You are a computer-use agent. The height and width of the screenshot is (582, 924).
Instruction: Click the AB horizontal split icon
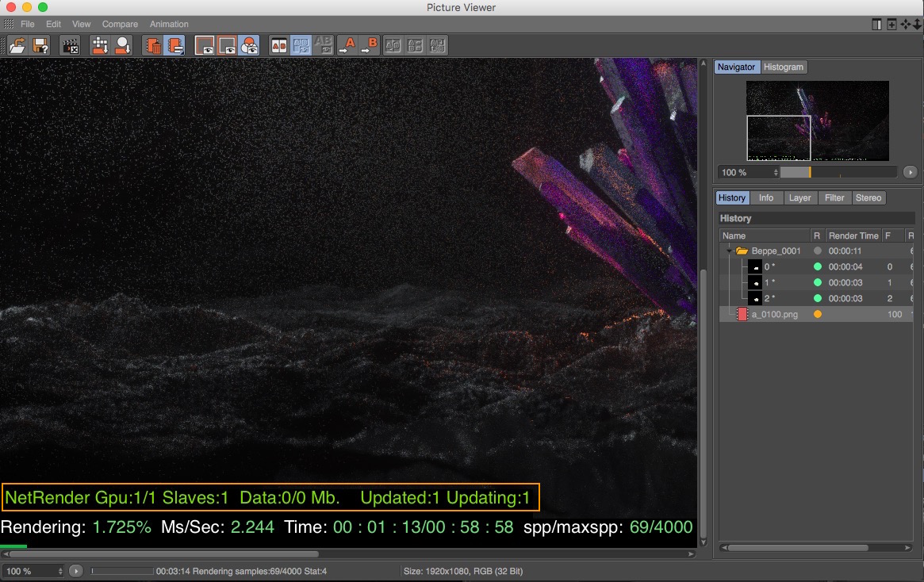[415, 46]
